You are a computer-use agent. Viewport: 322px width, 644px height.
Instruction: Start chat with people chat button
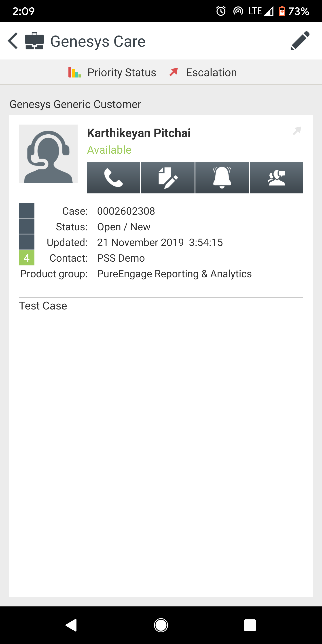tap(276, 178)
